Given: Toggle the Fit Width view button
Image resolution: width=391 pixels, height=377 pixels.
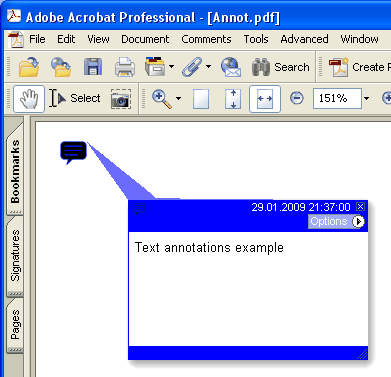Looking at the screenshot, I should click(x=265, y=99).
